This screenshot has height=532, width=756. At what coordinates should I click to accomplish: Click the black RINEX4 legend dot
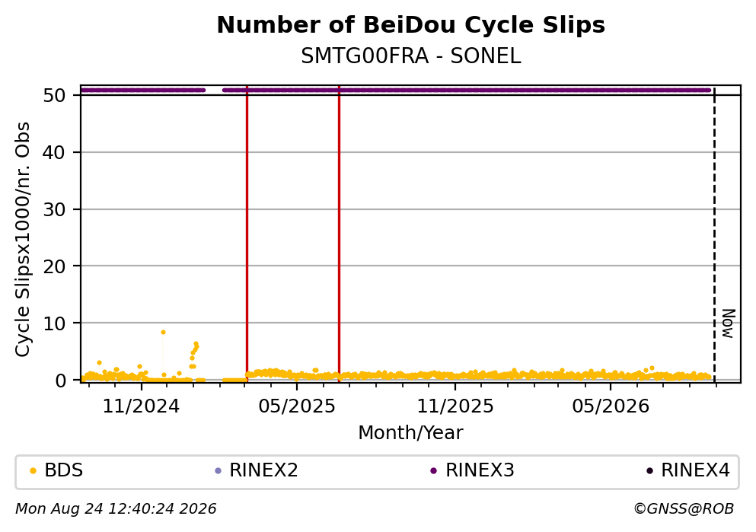click(x=649, y=471)
